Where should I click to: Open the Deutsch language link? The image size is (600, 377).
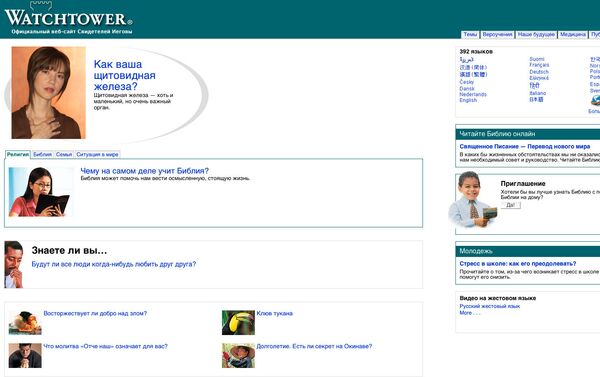point(539,72)
